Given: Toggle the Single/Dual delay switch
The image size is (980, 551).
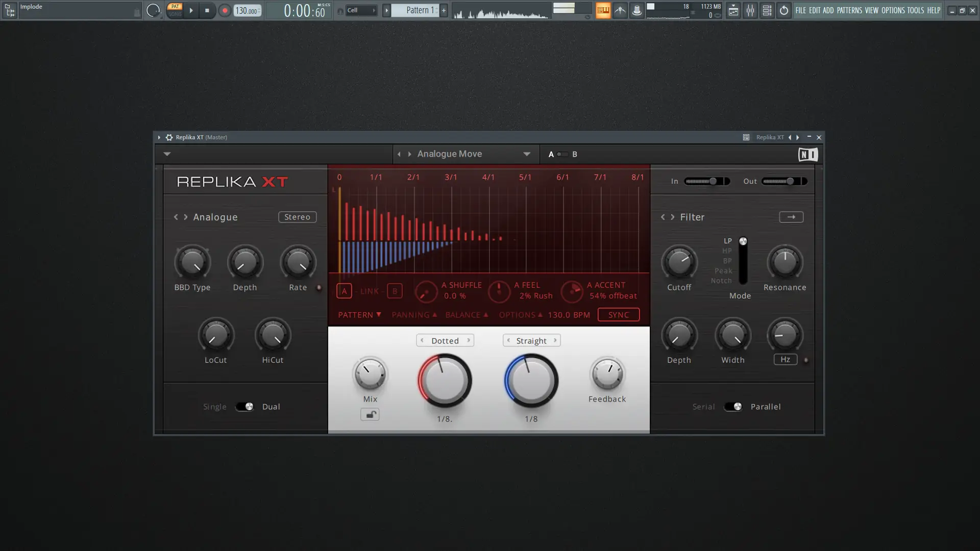Looking at the screenshot, I should pos(244,407).
